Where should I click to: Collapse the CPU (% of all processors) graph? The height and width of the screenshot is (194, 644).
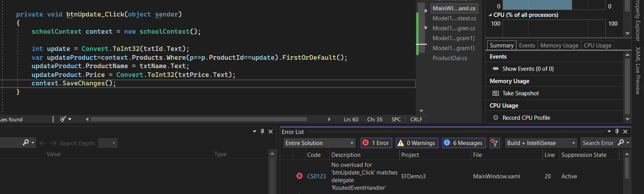[490, 15]
